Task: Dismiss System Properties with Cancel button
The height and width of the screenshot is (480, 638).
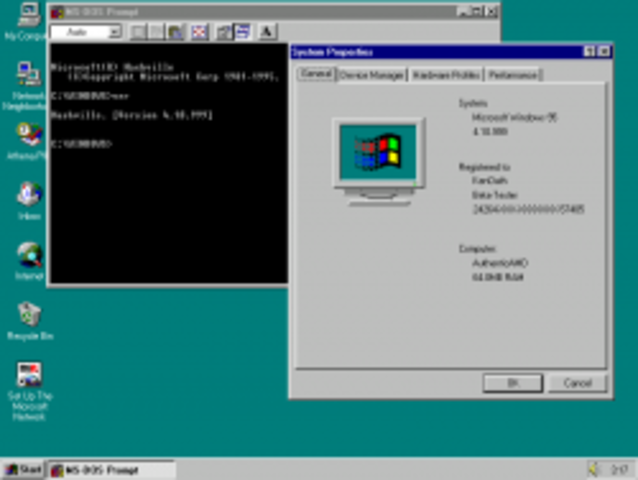Action: point(577,383)
